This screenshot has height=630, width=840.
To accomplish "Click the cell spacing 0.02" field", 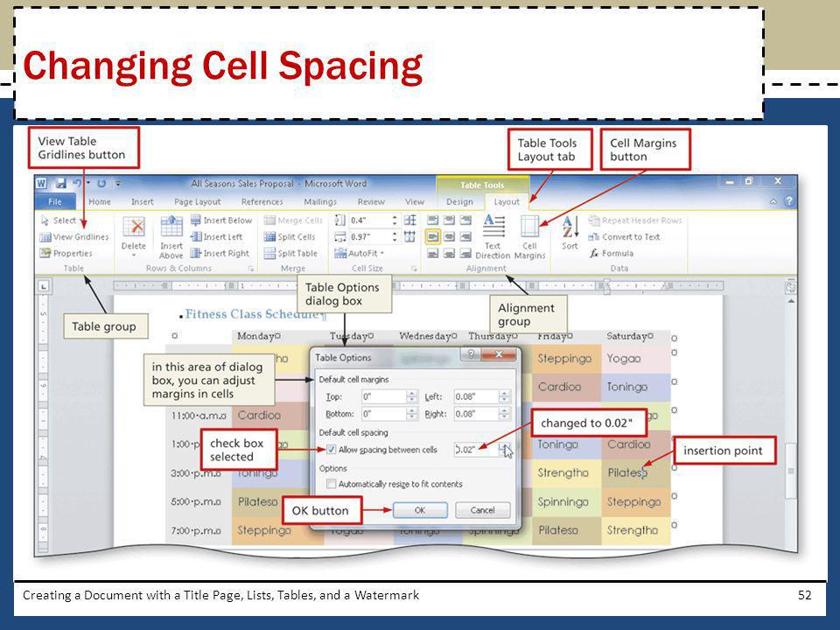I will (x=476, y=450).
